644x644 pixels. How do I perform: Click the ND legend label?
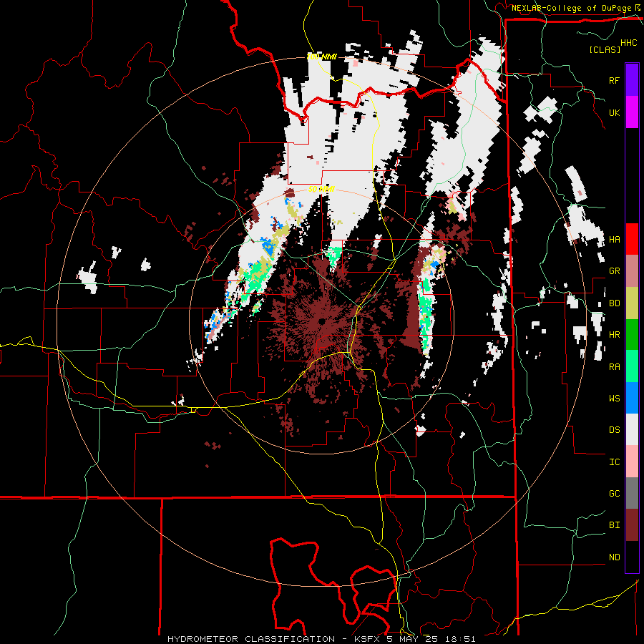[x=614, y=557]
